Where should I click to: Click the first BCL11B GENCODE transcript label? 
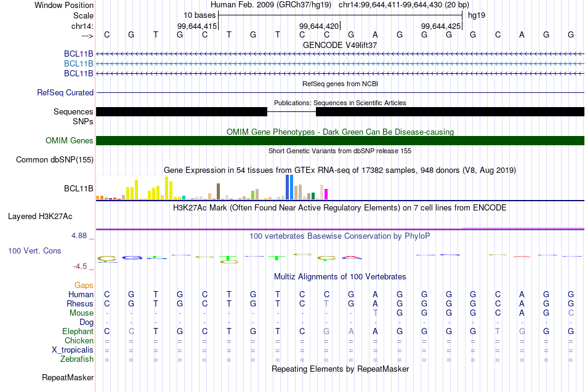pos(78,54)
